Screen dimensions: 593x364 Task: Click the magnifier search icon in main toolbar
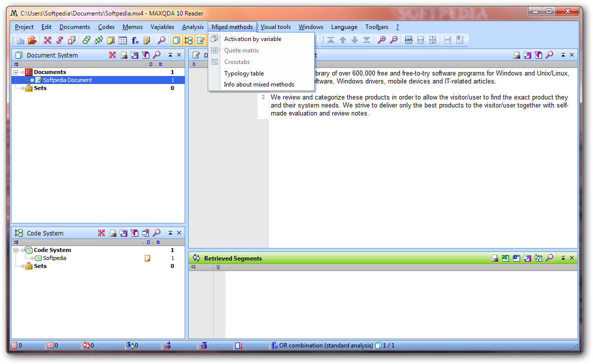point(162,40)
